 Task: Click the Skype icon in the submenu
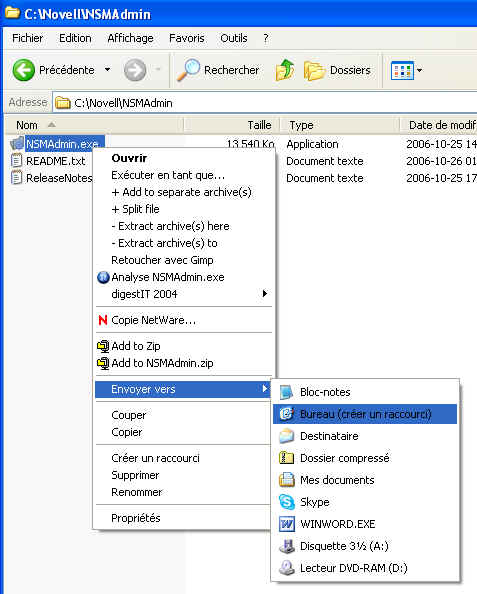(286, 502)
